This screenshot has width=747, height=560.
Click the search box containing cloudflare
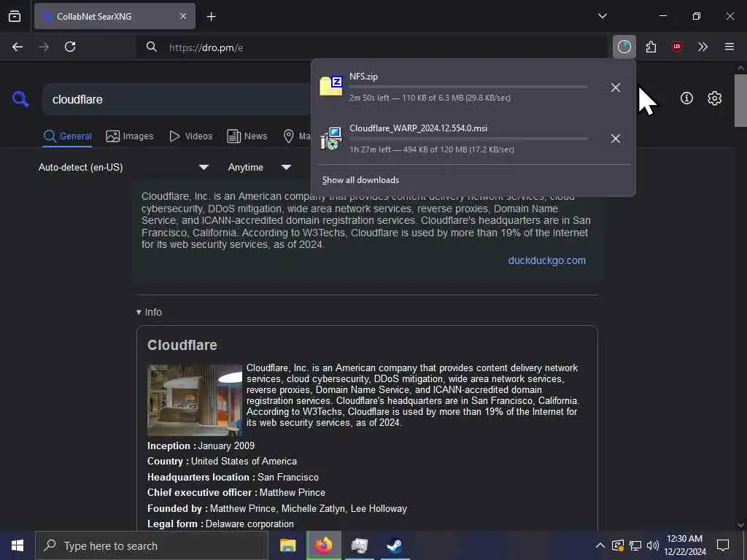pos(177,99)
